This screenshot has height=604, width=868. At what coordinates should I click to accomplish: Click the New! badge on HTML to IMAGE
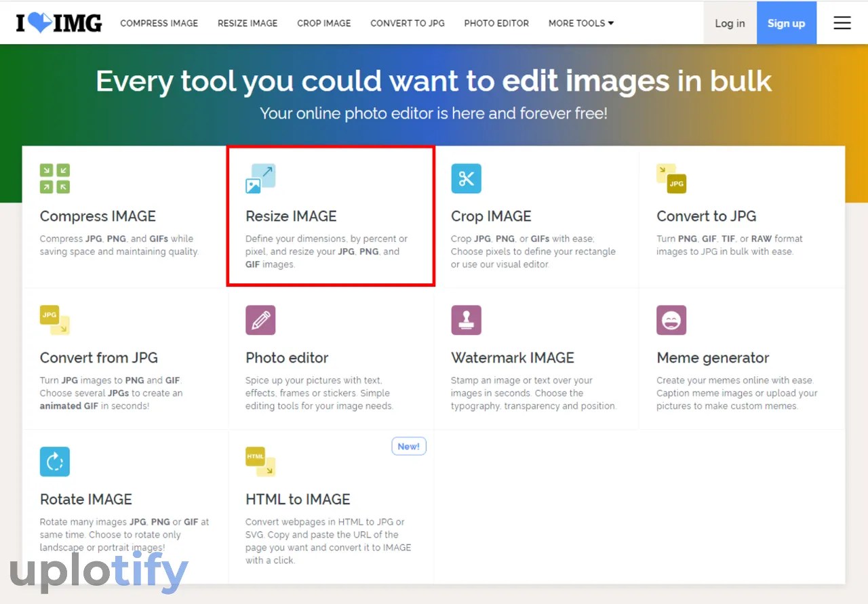click(x=409, y=446)
